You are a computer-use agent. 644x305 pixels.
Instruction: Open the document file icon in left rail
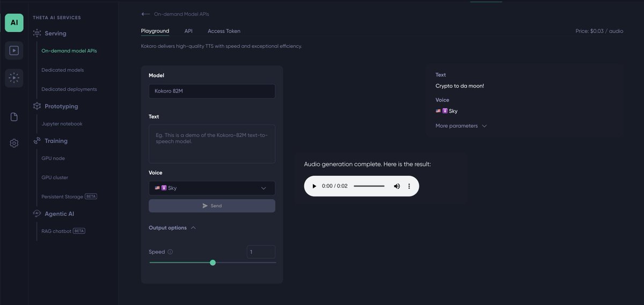tap(14, 117)
